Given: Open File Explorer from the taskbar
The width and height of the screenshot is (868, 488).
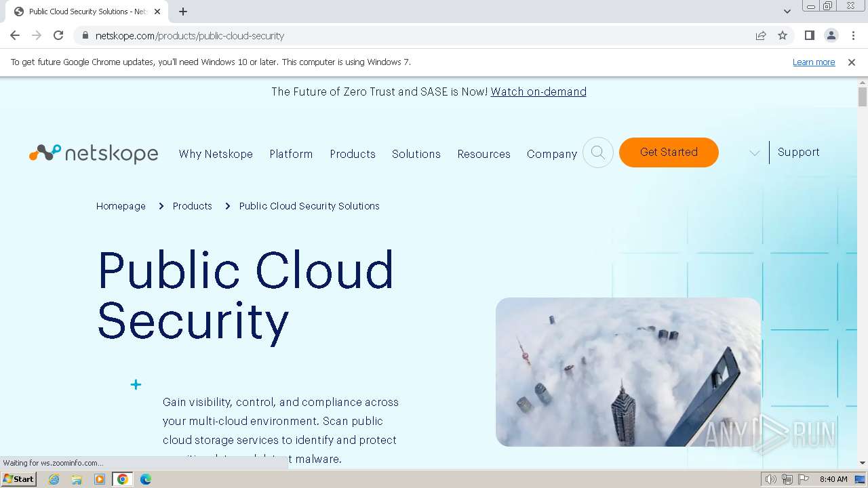Looking at the screenshot, I should click(x=77, y=479).
